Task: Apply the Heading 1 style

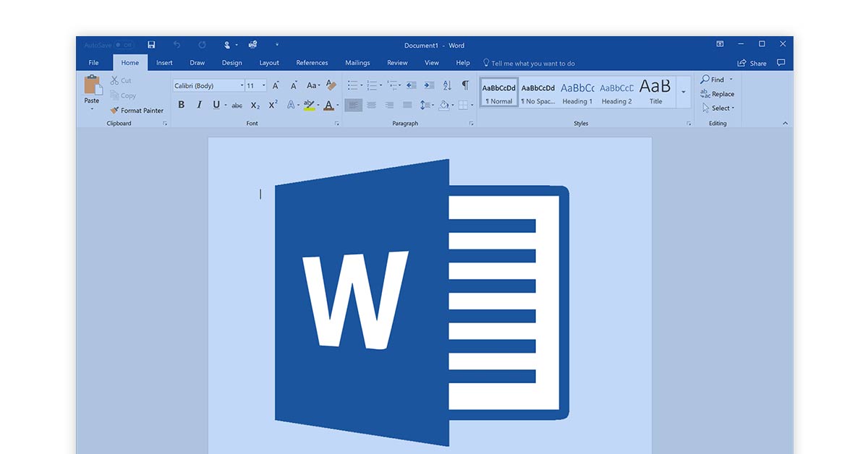Action: pyautogui.click(x=577, y=92)
